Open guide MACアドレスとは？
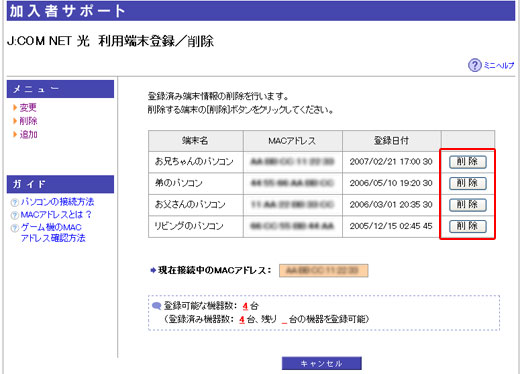Viewport: 520px width, 374px height. coord(56,215)
